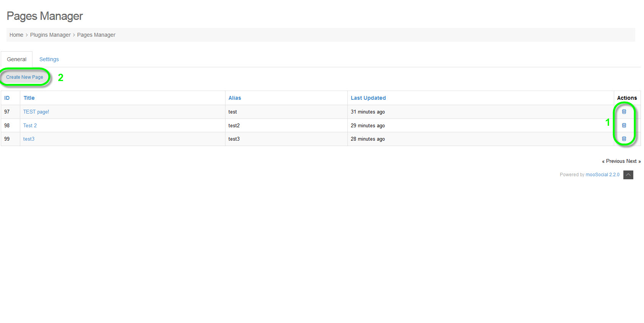Viewport: 644px width, 323px height.
Task: Open the mooSocial 2.2.0 footer link
Action: coord(602,175)
